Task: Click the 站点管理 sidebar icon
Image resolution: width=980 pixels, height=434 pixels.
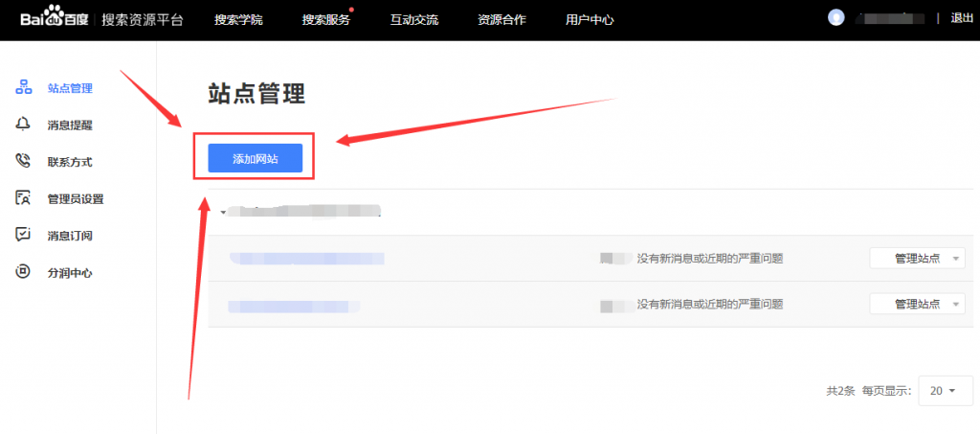Action: click(23, 87)
